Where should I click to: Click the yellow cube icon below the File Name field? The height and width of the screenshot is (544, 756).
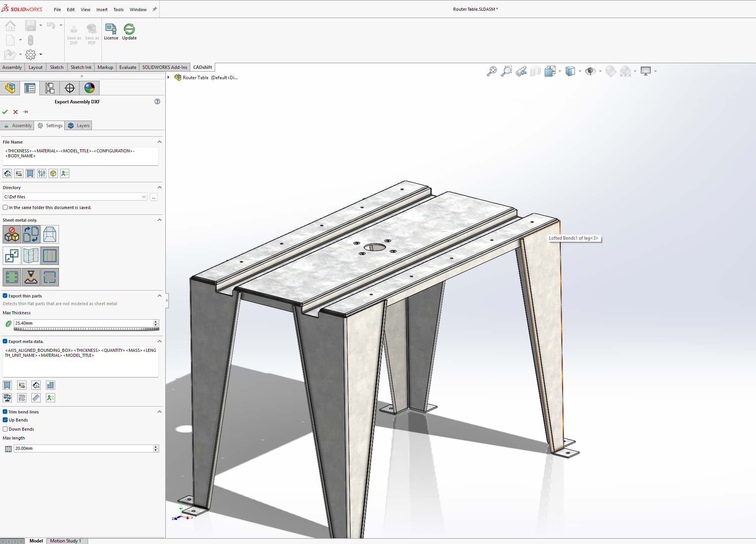click(x=53, y=173)
